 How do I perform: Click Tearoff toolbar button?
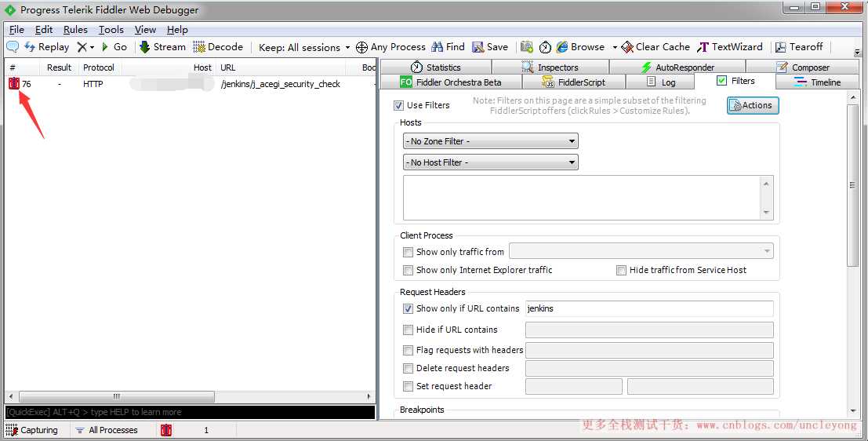pyautogui.click(x=799, y=47)
